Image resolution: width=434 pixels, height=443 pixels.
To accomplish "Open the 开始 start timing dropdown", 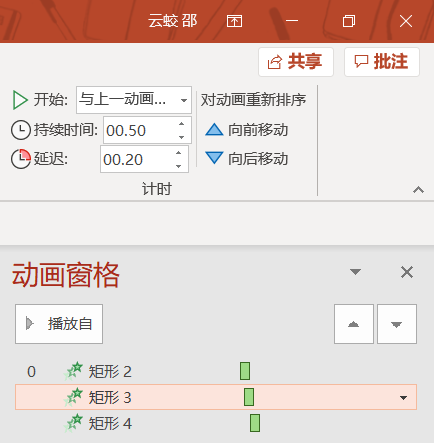I will 134,100.
